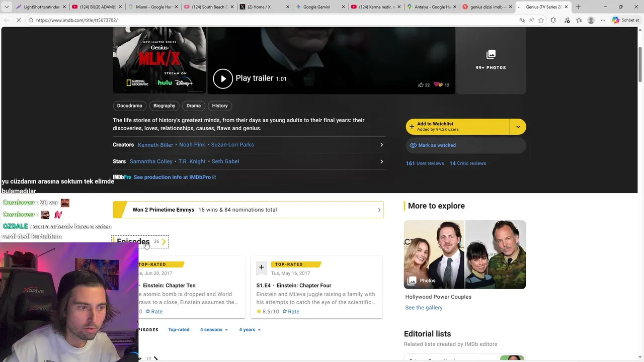
Task: Open star Seth Gabel's page
Action: pos(225,161)
